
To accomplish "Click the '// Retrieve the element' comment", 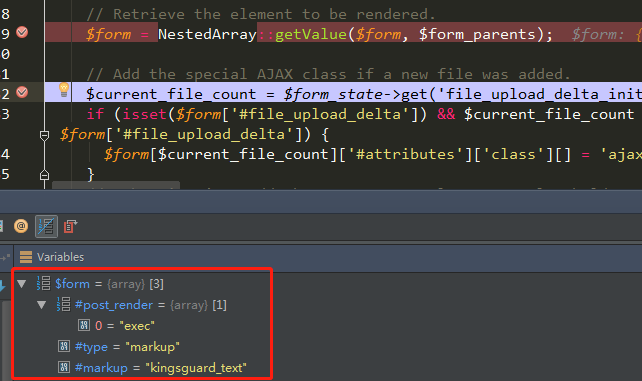I will click(260, 14).
